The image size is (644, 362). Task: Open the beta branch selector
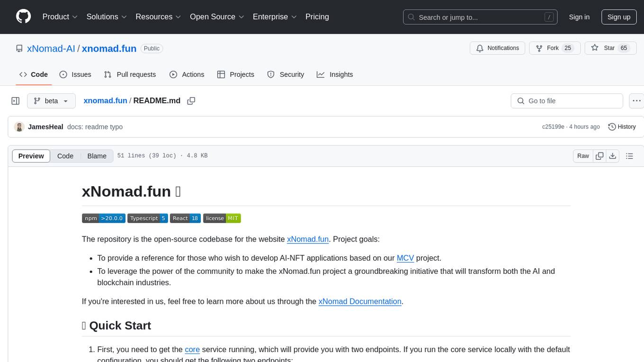[x=51, y=101]
